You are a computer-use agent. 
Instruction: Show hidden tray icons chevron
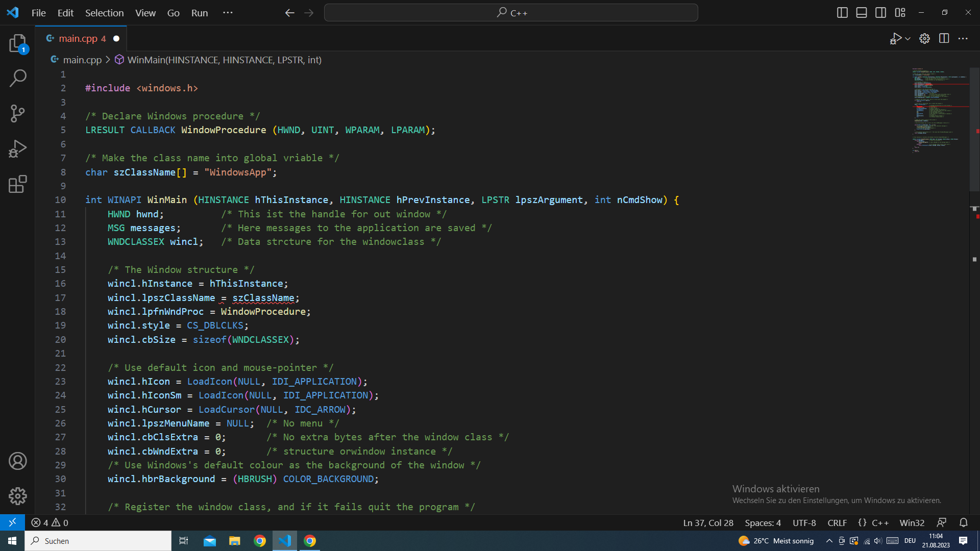pyautogui.click(x=829, y=541)
